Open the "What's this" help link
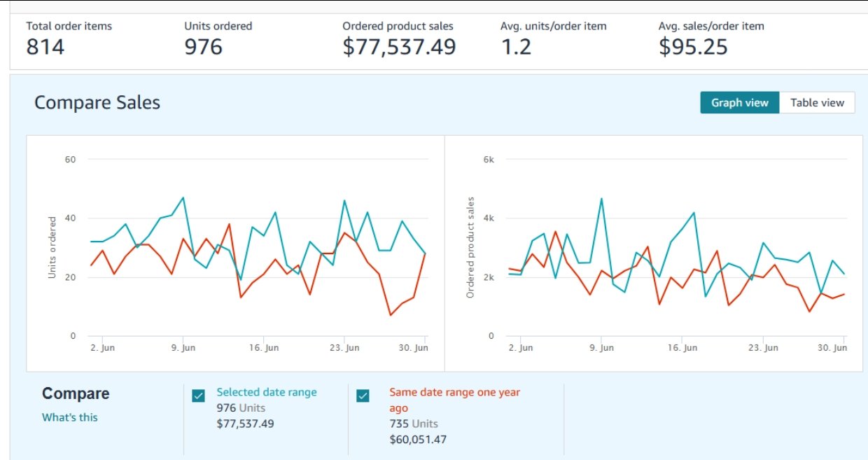 click(70, 417)
